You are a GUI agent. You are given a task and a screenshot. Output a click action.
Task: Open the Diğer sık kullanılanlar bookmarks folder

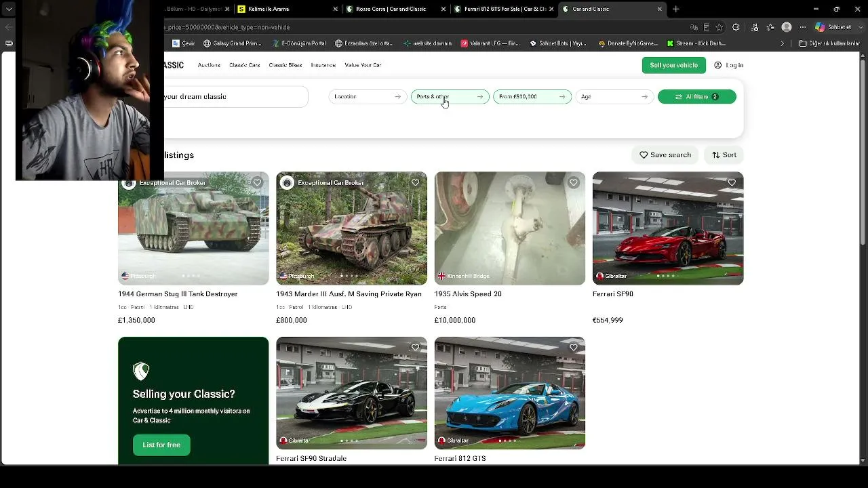point(829,43)
